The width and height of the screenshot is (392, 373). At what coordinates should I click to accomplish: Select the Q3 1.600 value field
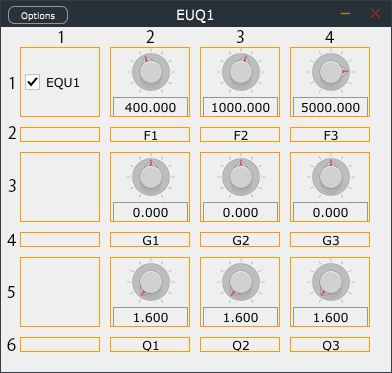click(330, 317)
